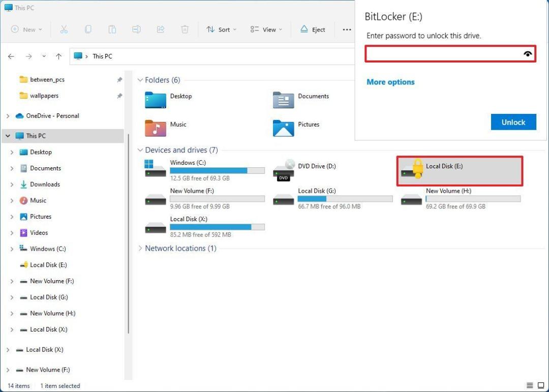Go up one level with up arrow
The height and width of the screenshot is (392, 549).
coord(59,56)
